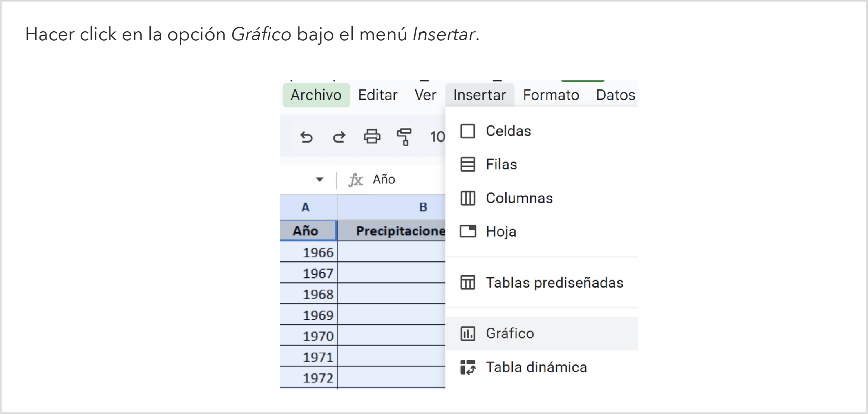
Task: Click the Gráfico chart icon
Action: pos(468,334)
